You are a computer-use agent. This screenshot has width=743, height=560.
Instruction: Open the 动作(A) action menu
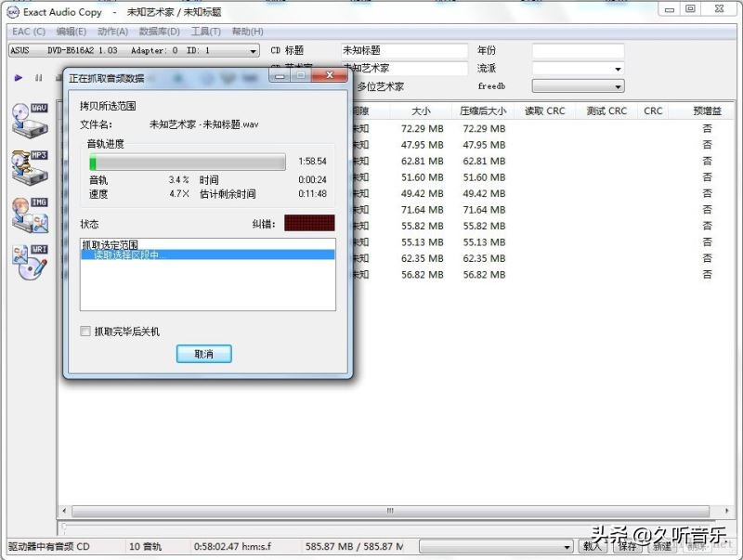(x=112, y=32)
